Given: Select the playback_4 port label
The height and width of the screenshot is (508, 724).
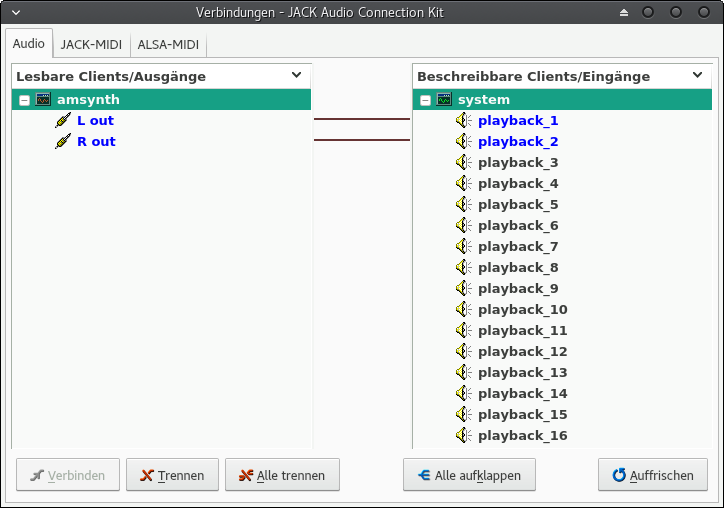Looking at the screenshot, I should (x=518, y=183).
